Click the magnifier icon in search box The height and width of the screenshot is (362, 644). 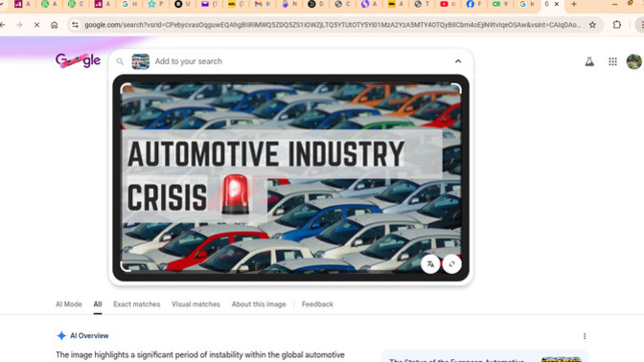[x=120, y=61]
